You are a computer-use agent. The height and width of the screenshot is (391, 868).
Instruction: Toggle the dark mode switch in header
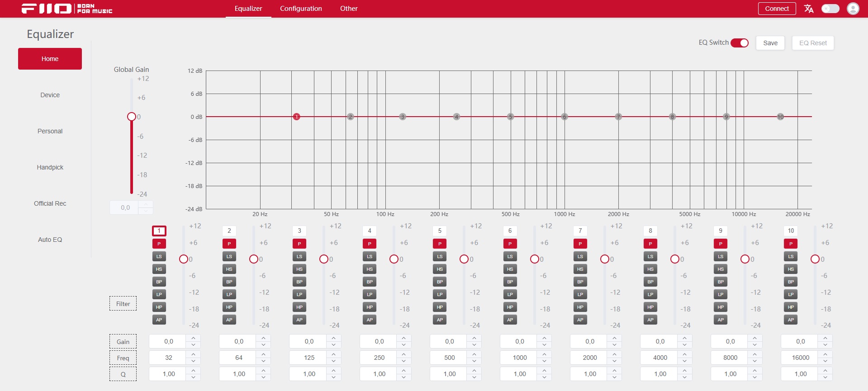830,9
